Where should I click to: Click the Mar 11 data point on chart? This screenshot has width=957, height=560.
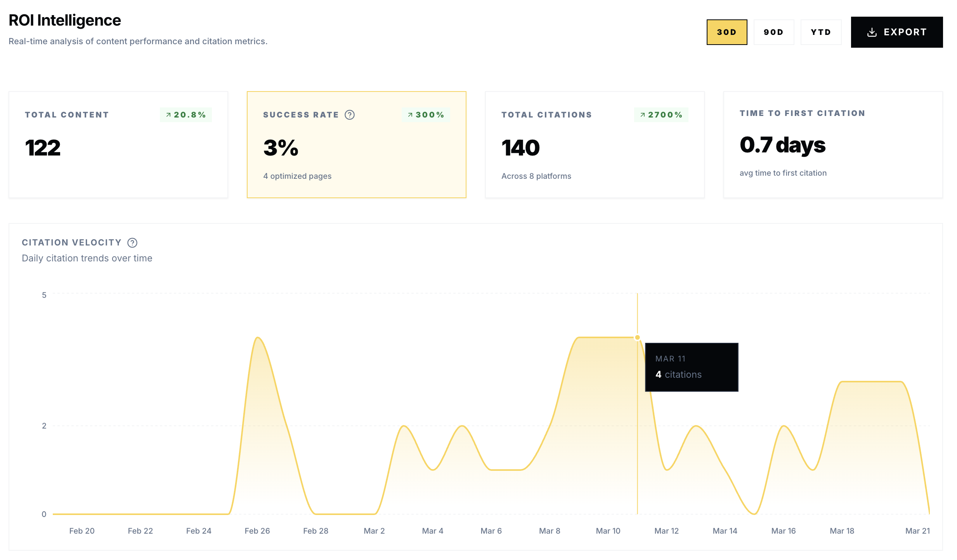point(637,337)
